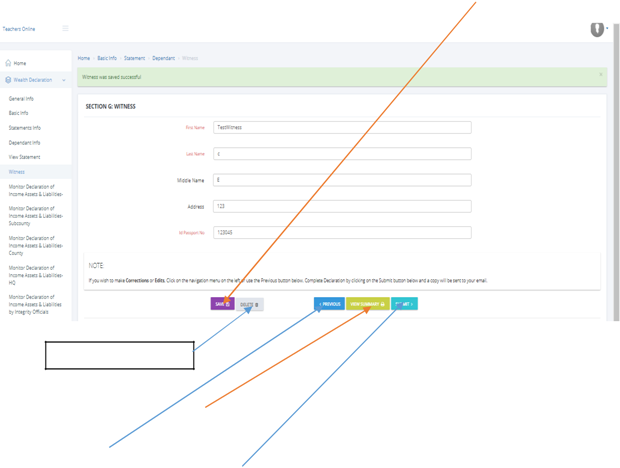The image size is (620, 468).
Task: Click the hamburger menu toggle icon
Action: 66,29
